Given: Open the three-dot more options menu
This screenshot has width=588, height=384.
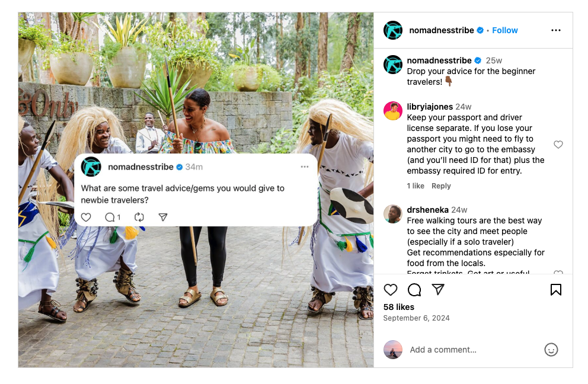Looking at the screenshot, I should (x=555, y=30).
